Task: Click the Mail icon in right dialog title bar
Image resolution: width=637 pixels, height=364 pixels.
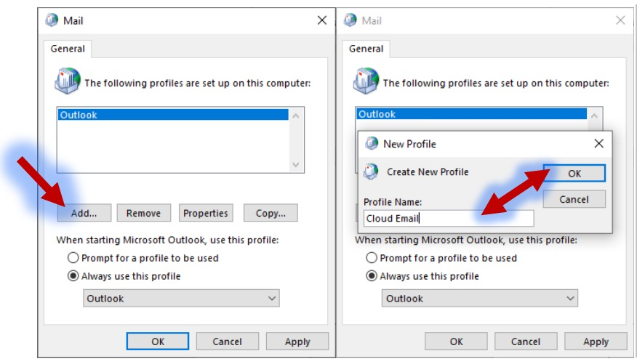Action: coord(350,20)
